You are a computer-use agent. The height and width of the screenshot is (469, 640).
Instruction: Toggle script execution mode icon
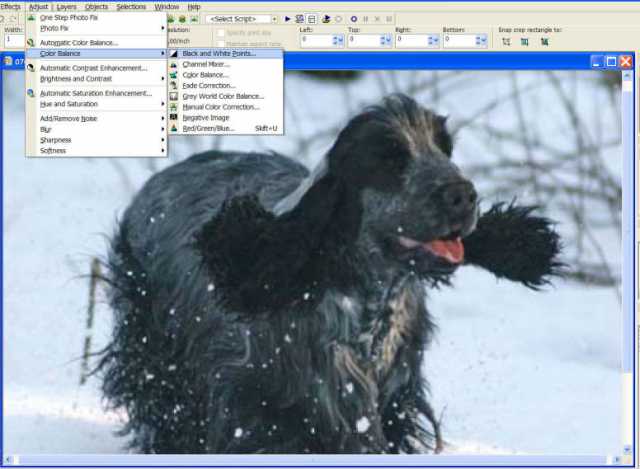click(312, 19)
